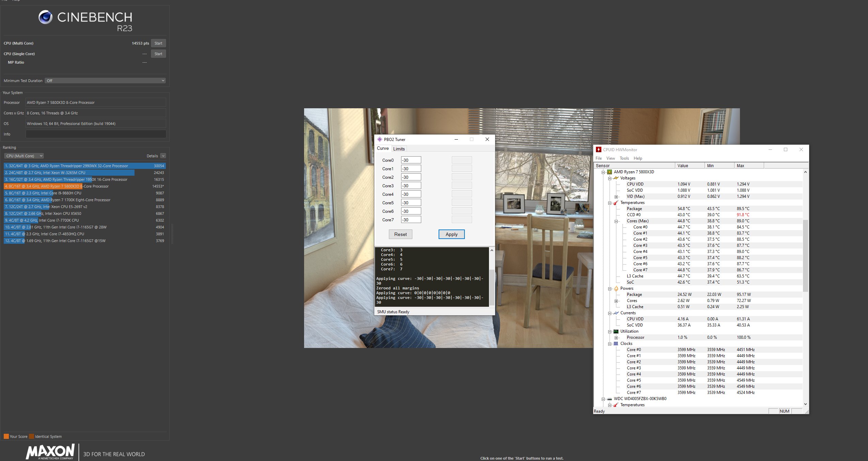Open the Tools menu in HWMonitor
Screen dimensions: 868x461
pyautogui.click(x=624, y=158)
